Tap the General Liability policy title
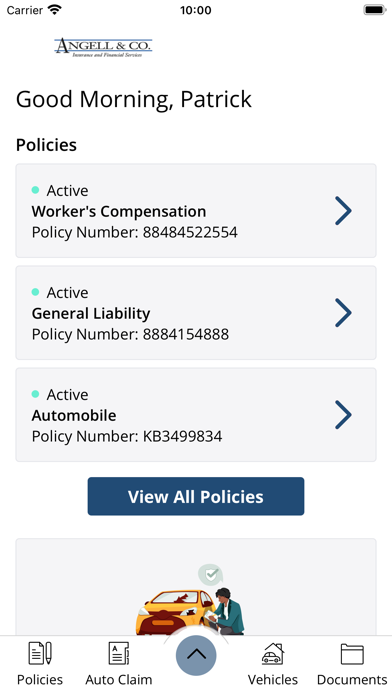The width and height of the screenshot is (392, 696). pos(91,313)
